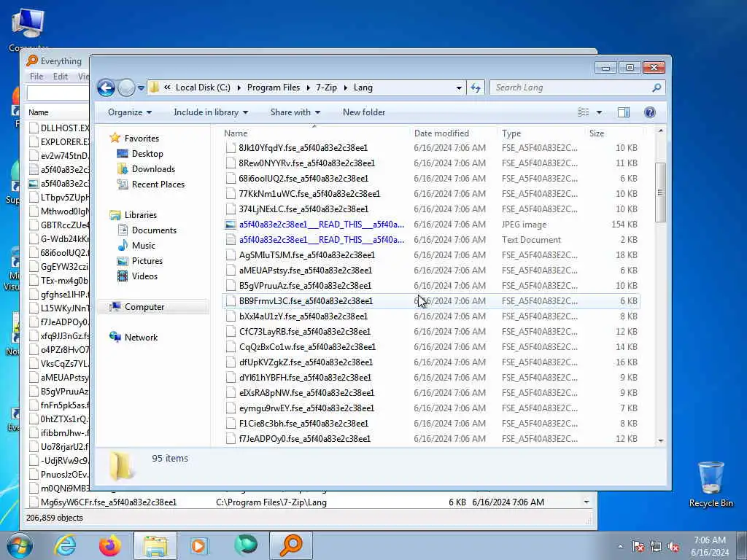Select file f7JeADPOy0.fse_a5f40a83e2c38ee1 in Explorer
The height and width of the screenshot is (560, 747).
(x=431, y=439)
